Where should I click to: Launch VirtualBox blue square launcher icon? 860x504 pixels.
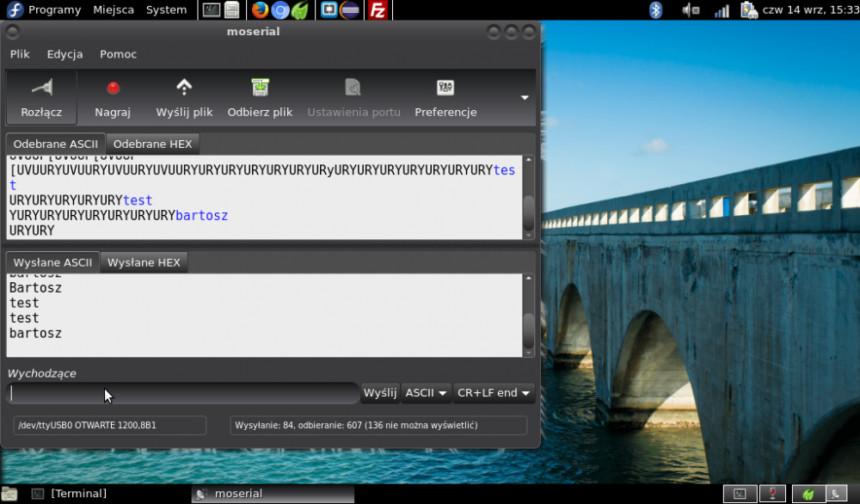329,9
